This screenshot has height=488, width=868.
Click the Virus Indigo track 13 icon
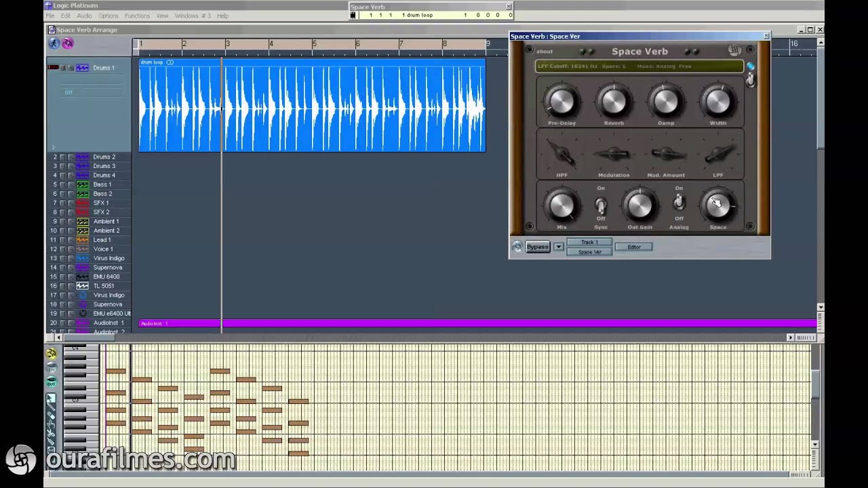(82, 258)
